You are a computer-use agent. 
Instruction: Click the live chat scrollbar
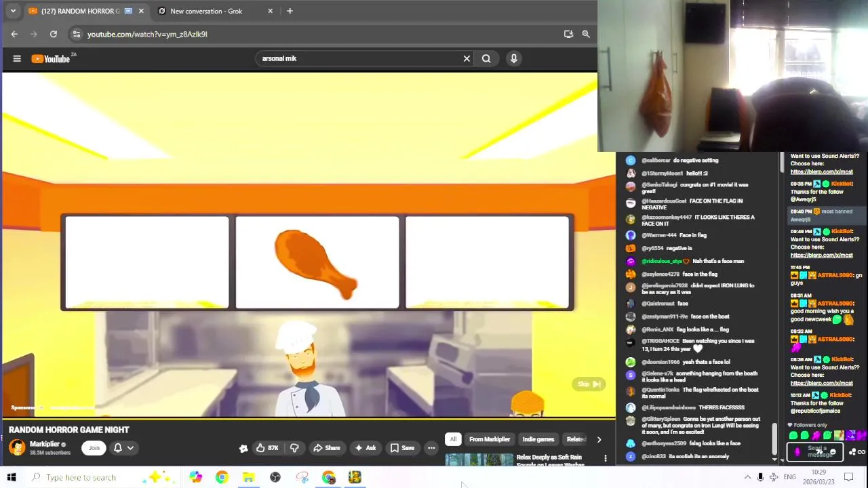click(775, 438)
